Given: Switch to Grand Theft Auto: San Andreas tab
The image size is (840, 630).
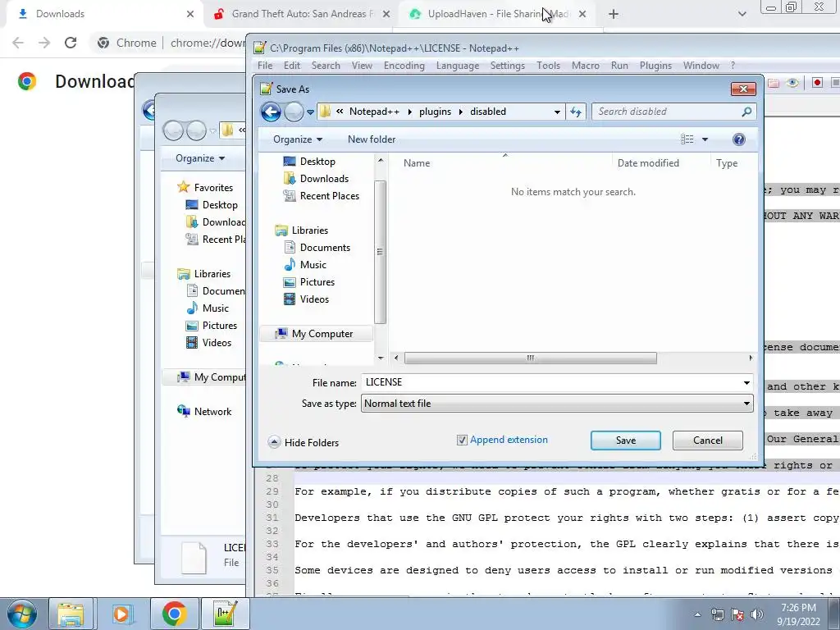Looking at the screenshot, I should (302, 14).
